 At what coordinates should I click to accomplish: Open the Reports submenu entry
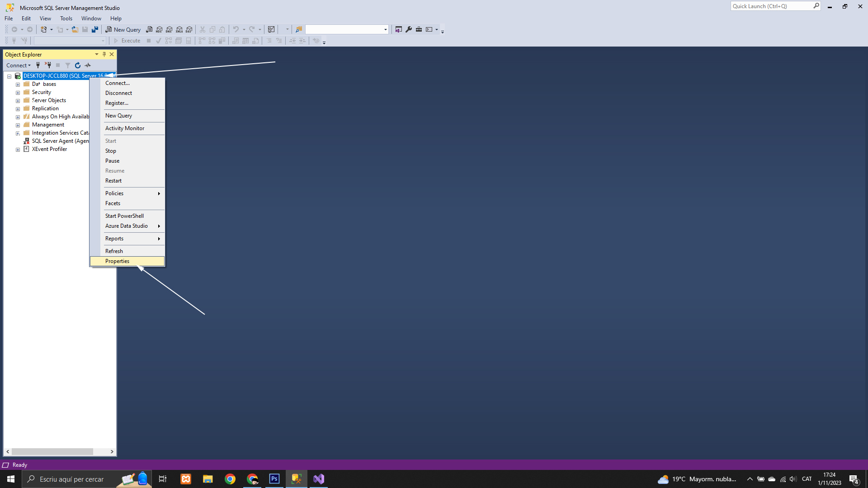coord(114,239)
